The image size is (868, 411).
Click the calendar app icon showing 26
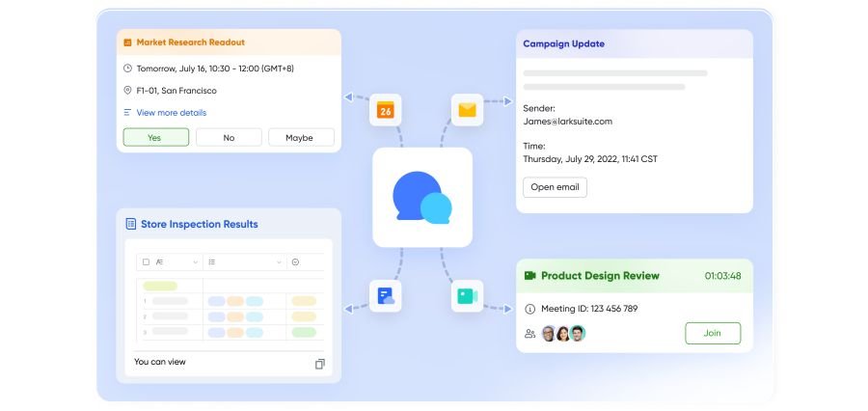(385, 110)
